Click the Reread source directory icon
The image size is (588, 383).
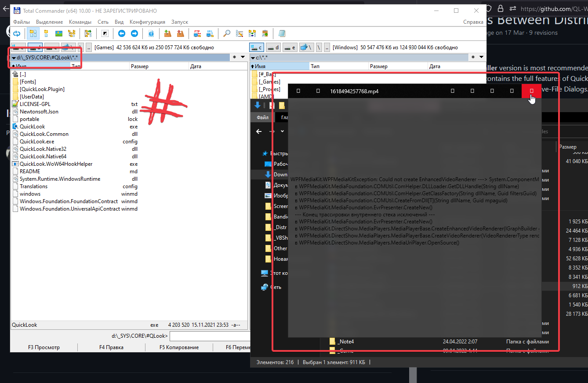point(17,33)
